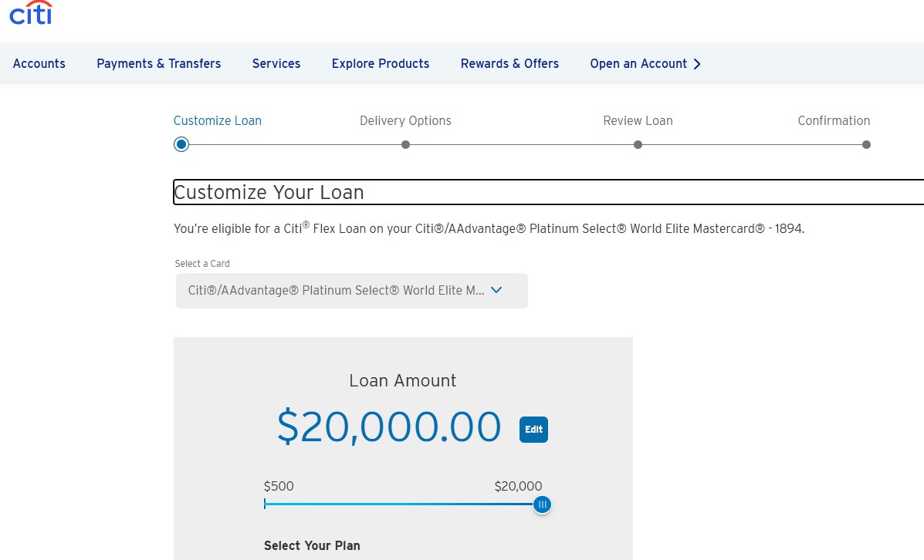The height and width of the screenshot is (560, 924).
Task: Open the Services menu
Action: coord(276,63)
